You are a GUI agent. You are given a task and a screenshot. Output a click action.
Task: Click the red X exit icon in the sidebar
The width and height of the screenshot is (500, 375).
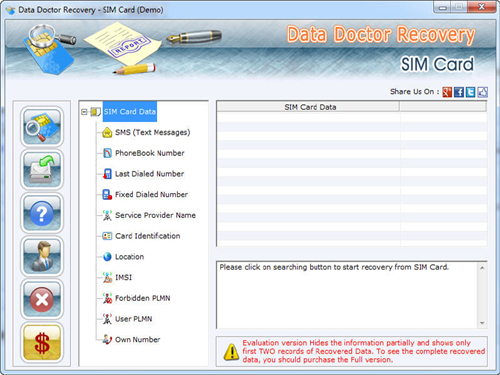pyautogui.click(x=42, y=299)
